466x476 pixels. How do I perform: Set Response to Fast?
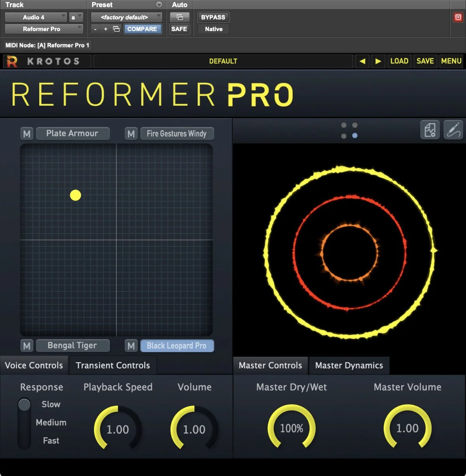coord(51,441)
